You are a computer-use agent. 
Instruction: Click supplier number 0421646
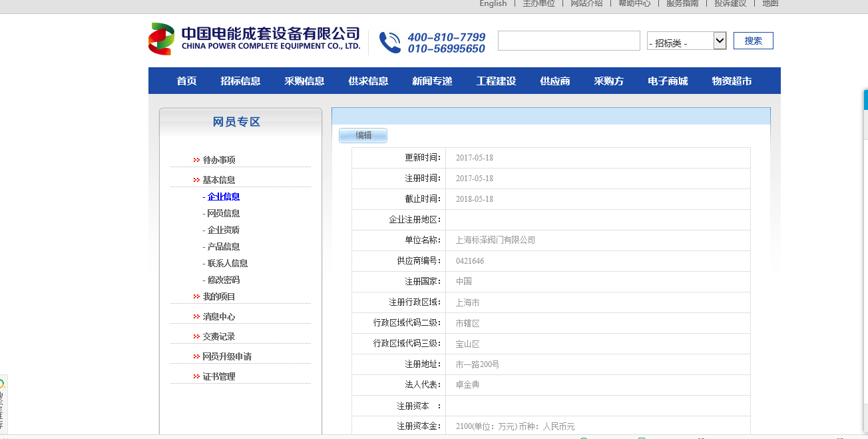(470, 260)
